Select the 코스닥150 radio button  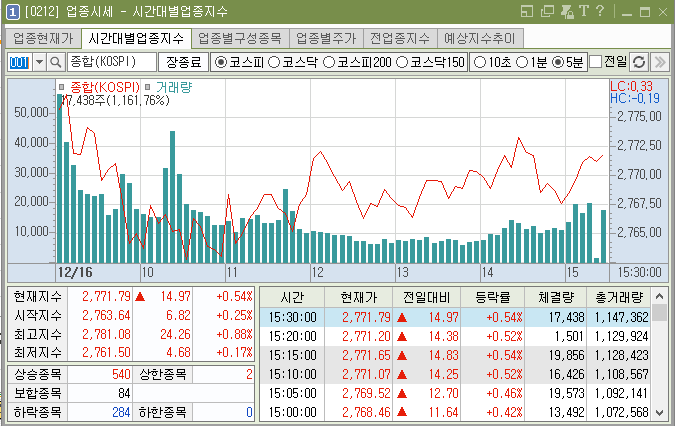pyautogui.click(x=402, y=62)
